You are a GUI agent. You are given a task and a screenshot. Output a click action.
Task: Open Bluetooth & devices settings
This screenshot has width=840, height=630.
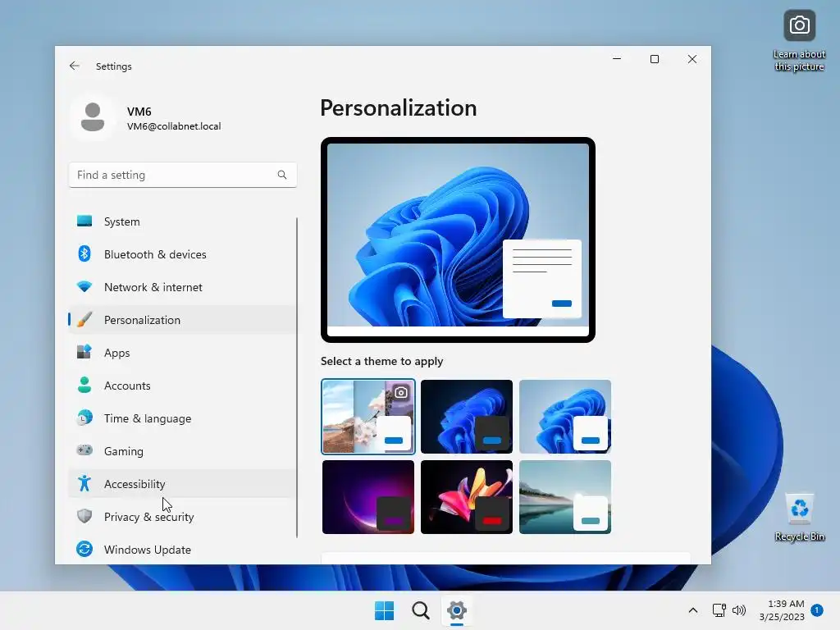pyautogui.click(x=182, y=254)
